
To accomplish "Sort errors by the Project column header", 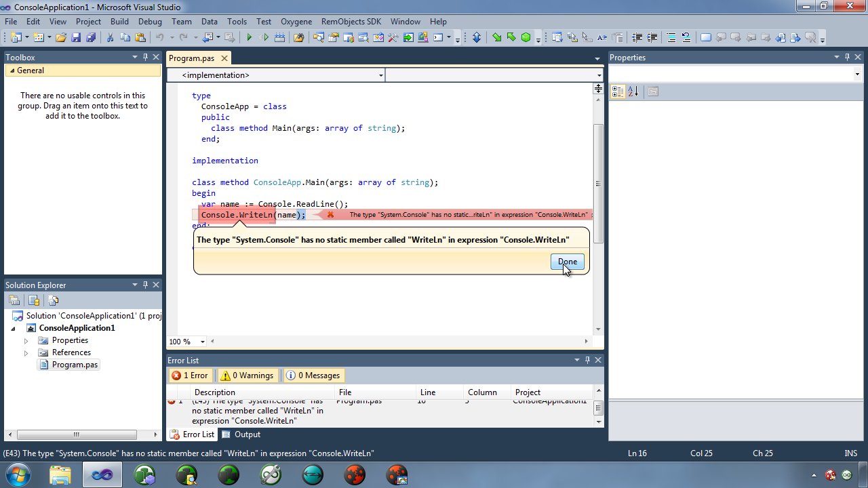I will click(x=551, y=392).
